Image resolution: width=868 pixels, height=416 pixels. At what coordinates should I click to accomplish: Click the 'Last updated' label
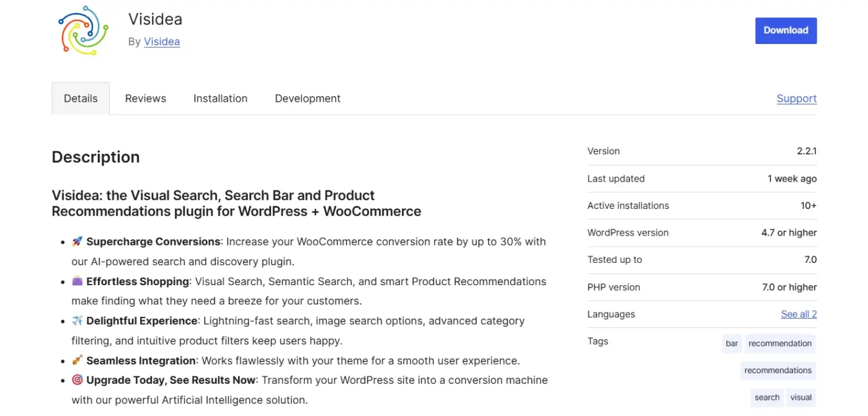click(x=616, y=179)
